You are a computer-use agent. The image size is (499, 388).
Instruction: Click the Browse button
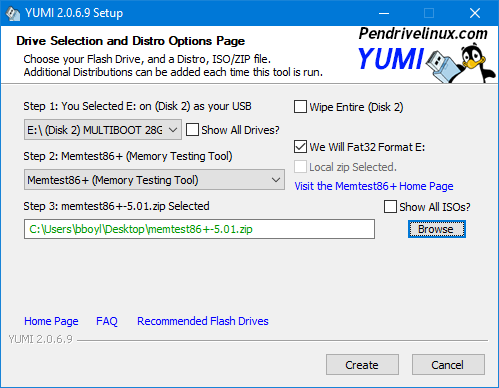pos(437,229)
